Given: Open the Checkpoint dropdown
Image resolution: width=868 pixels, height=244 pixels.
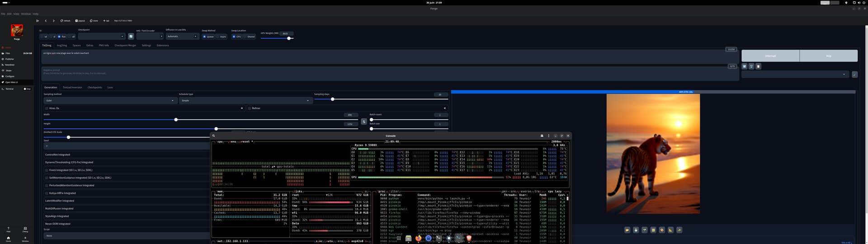Looking at the screenshot, I should click(x=101, y=36).
